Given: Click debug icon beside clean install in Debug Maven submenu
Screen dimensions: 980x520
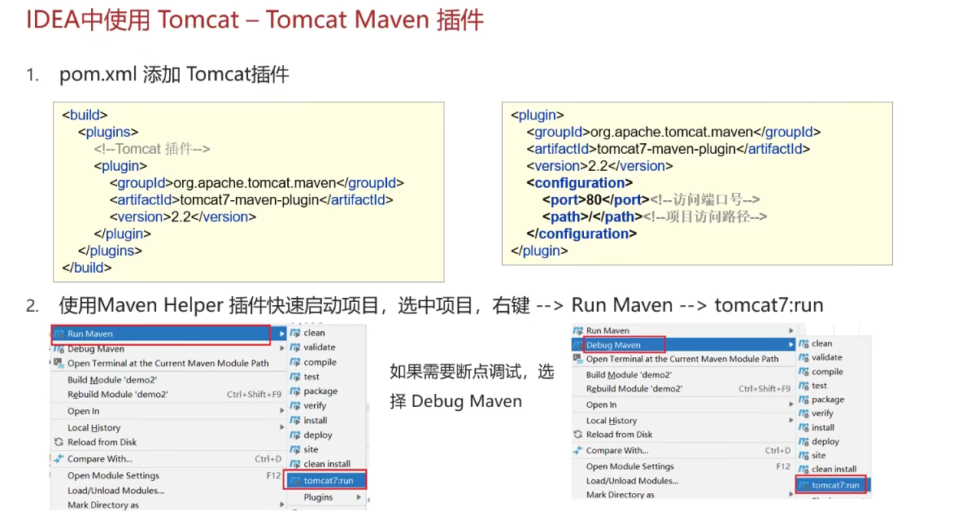Looking at the screenshot, I should click(x=804, y=470).
